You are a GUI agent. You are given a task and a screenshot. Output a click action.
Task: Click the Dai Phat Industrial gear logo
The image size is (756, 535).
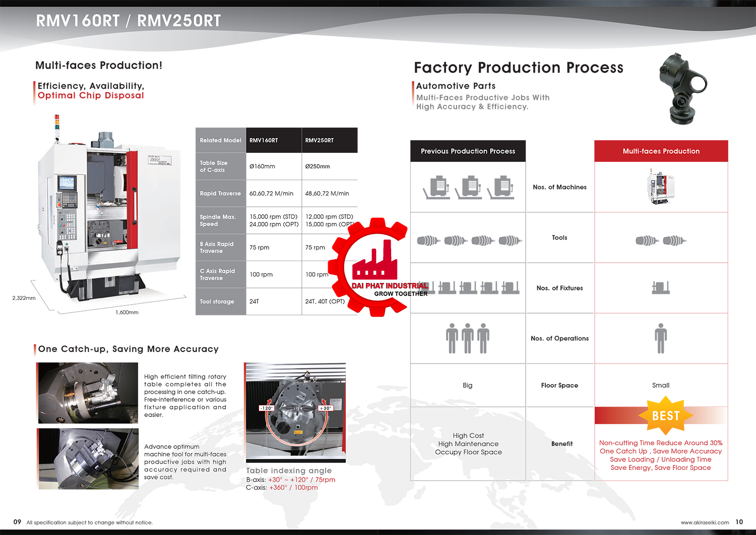coord(375,267)
